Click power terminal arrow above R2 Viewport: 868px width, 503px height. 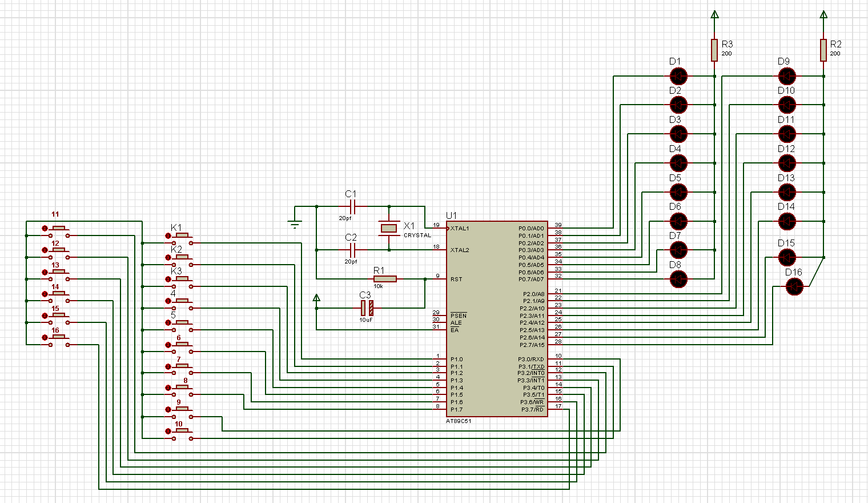click(823, 15)
